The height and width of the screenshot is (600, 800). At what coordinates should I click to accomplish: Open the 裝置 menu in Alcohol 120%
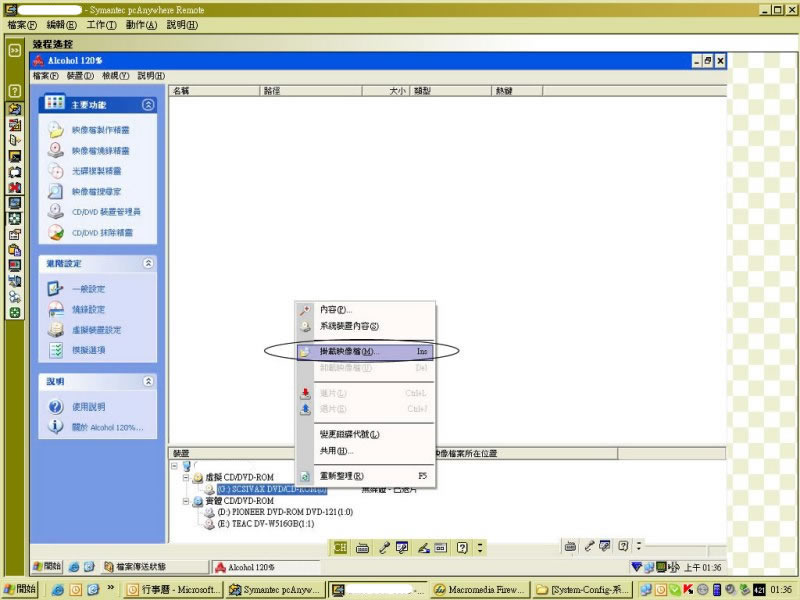point(80,76)
